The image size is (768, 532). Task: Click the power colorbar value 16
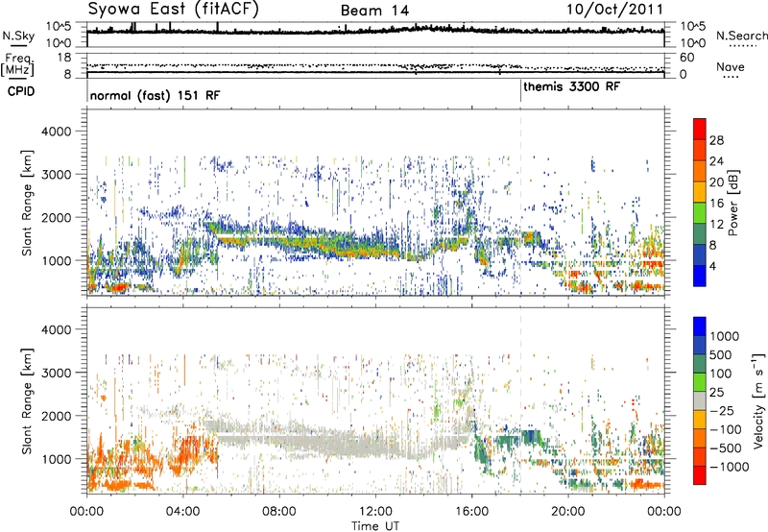point(716,203)
